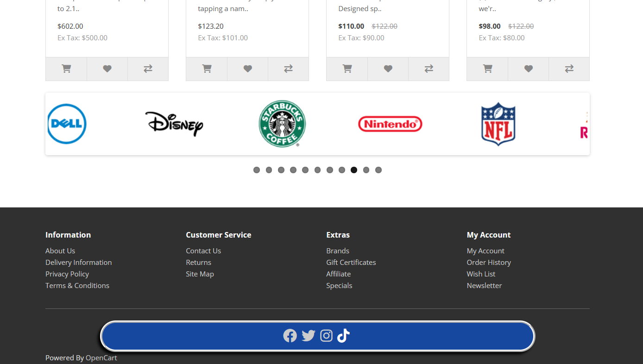The image size is (643, 364).
Task: Open the Wish List footer link
Action: [481, 274]
